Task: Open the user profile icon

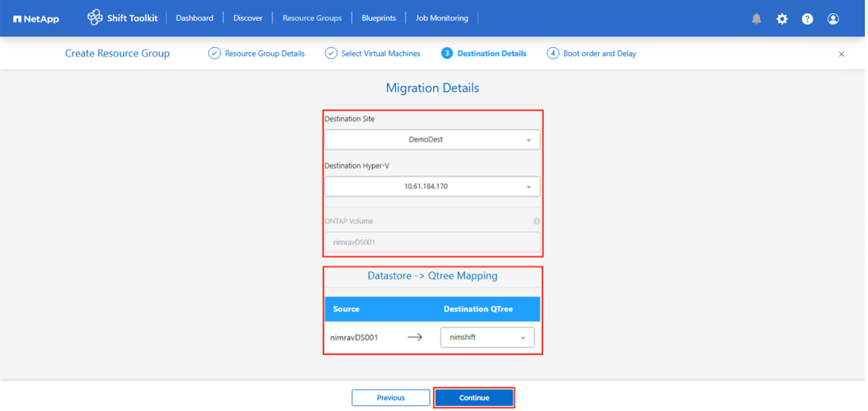Action: tap(833, 19)
